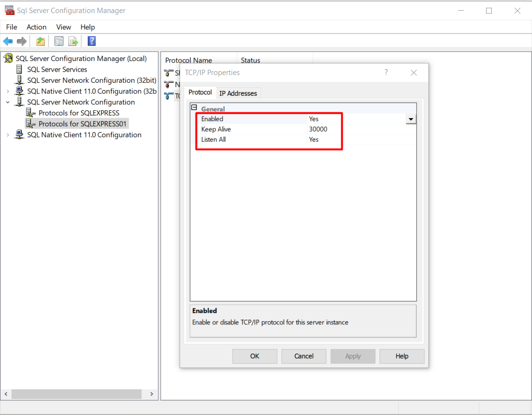Click the Export List toolbar icon
532x415 pixels.
(x=73, y=41)
